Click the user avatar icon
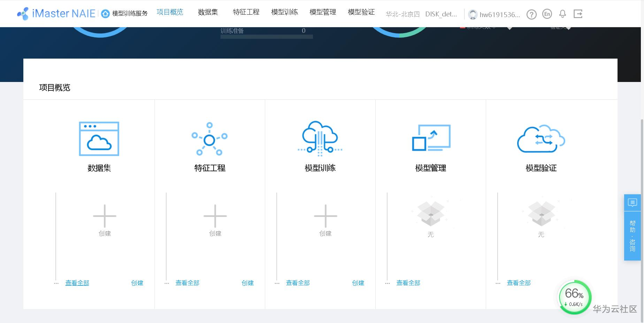Viewport: 644px width, 323px height. click(473, 14)
